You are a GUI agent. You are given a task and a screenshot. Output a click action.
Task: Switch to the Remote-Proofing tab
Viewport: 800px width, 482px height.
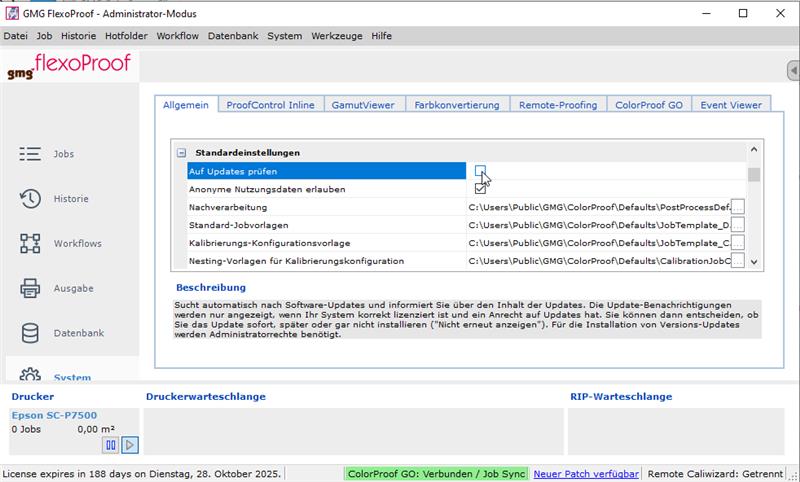pos(558,105)
